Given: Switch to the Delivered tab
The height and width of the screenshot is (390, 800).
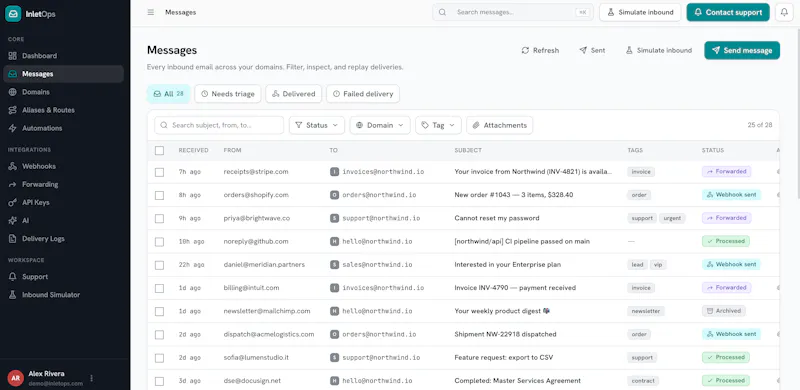Looking at the screenshot, I should (293, 94).
